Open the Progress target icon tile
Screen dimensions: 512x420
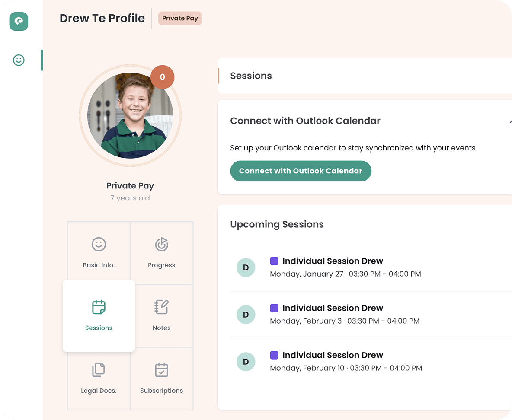[161, 253]
